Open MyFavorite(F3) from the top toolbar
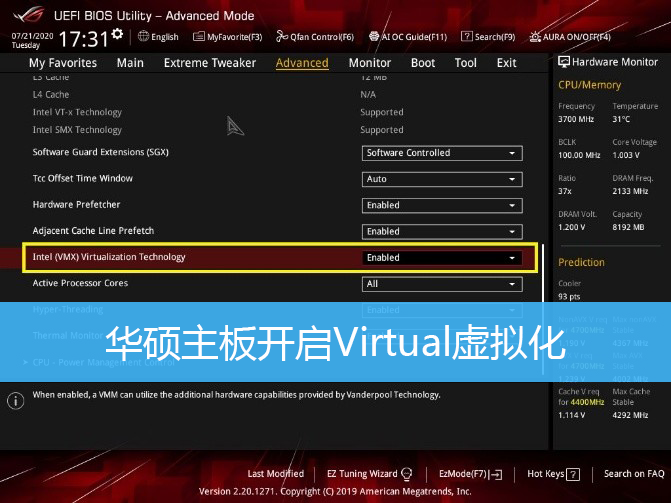The image size is (671, 503). click(x=227, y=37)
